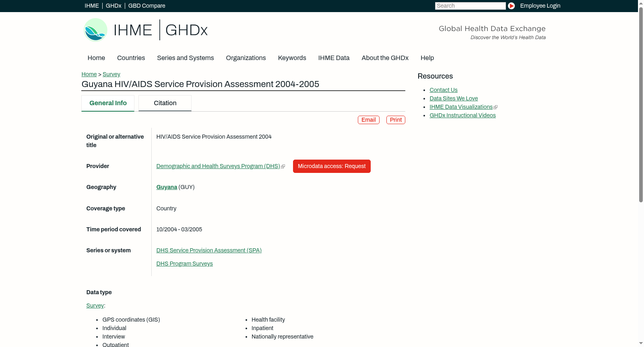Click 'Global Health Data Exchange' tagline text
The height and width of the screenshot is (347, 644).
(492, 29)
